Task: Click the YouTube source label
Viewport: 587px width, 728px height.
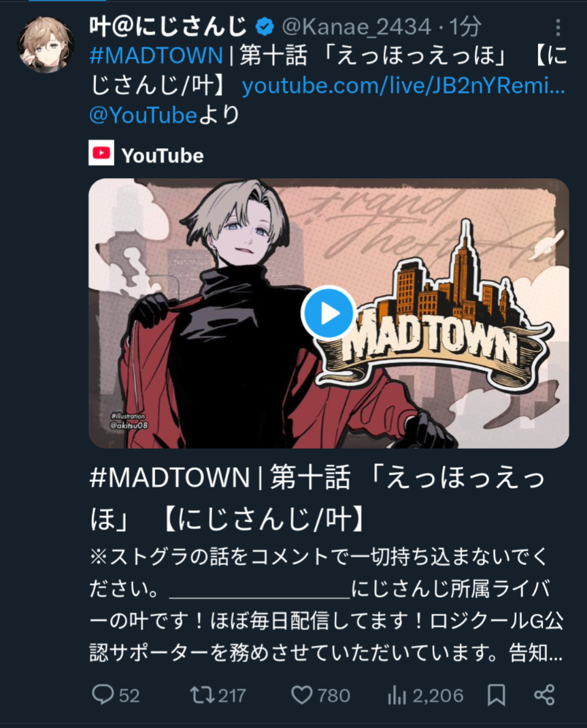Action: click(163, 156)
